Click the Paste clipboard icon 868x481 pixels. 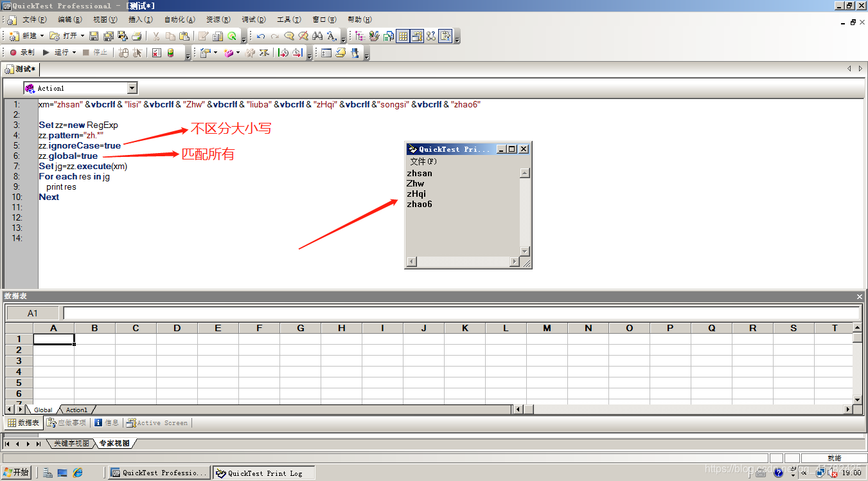(184, 36)
